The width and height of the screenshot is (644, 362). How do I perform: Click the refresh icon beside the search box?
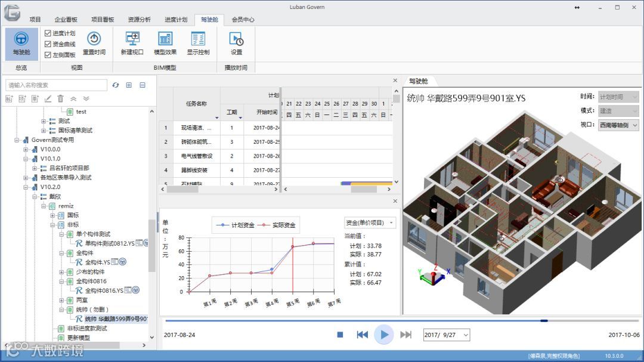(116, 85)
